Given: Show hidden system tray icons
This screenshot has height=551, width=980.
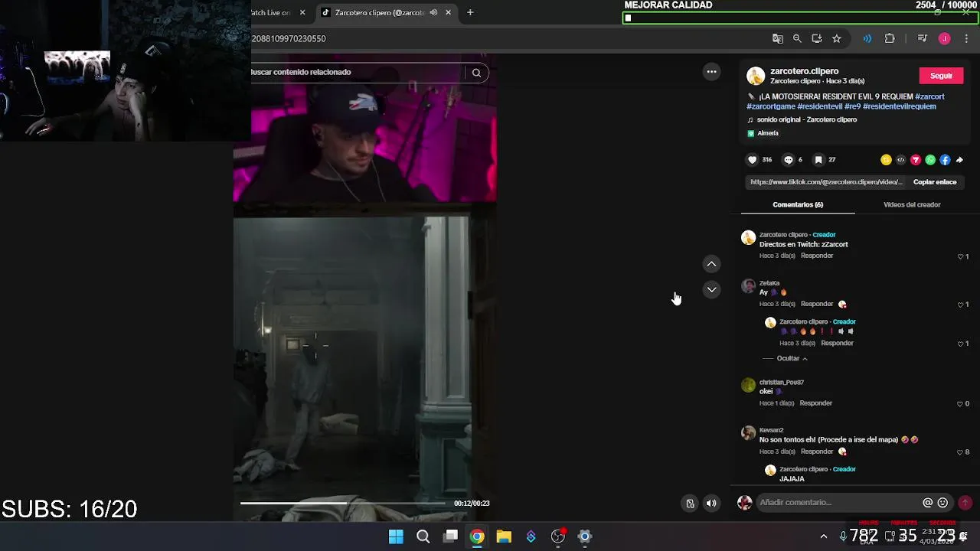Looking at the screenshot, I should pos(824,536).
